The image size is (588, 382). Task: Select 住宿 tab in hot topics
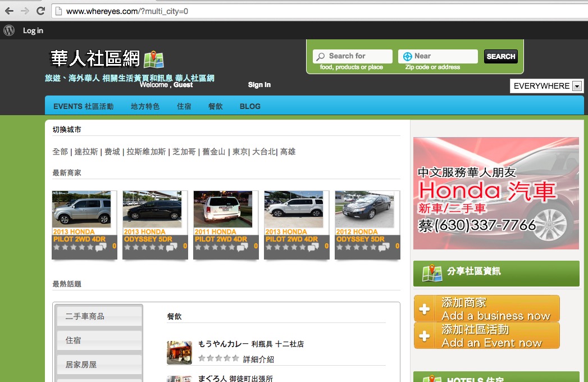tap(99, 340)
